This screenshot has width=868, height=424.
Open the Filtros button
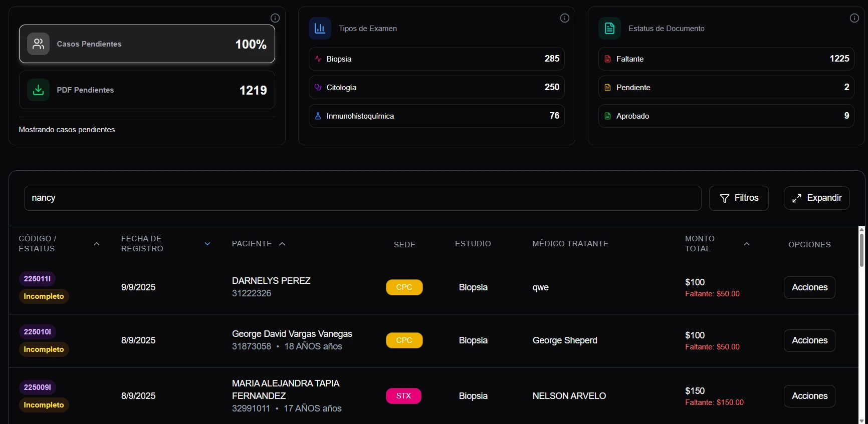[739, 198]
